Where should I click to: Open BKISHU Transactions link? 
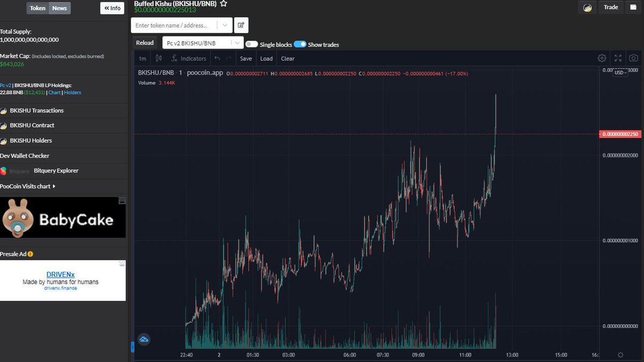point(36,111)
